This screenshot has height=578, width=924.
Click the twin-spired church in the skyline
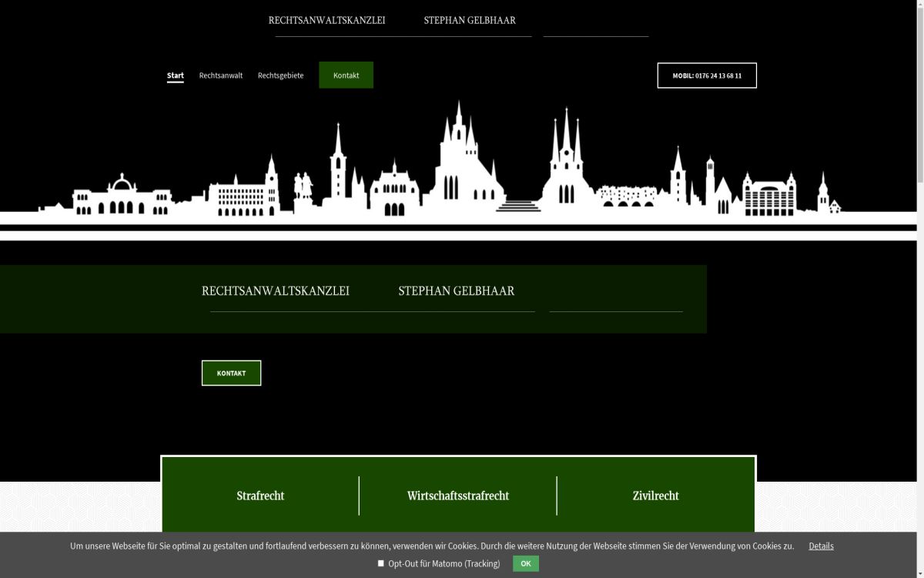click(567, 166)
